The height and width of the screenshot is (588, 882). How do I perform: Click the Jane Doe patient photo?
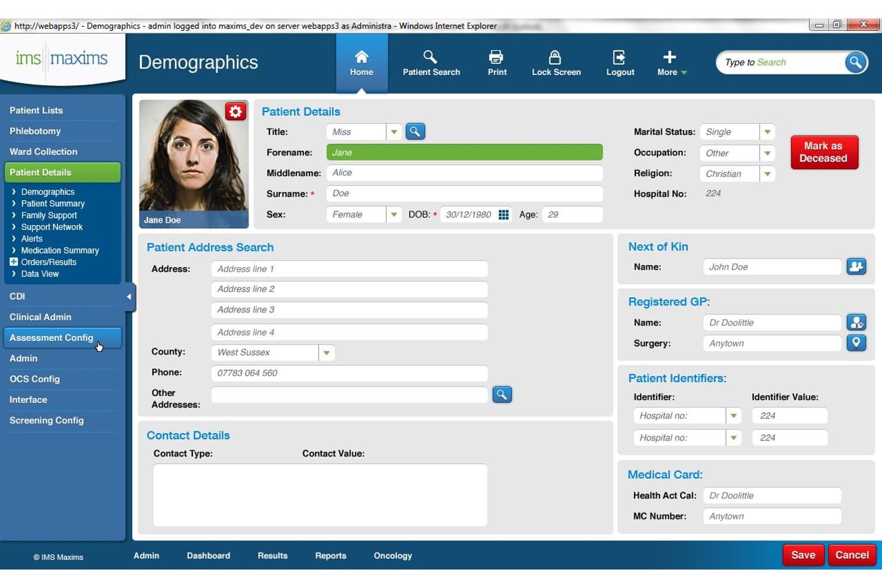click(x=194, y=164)
